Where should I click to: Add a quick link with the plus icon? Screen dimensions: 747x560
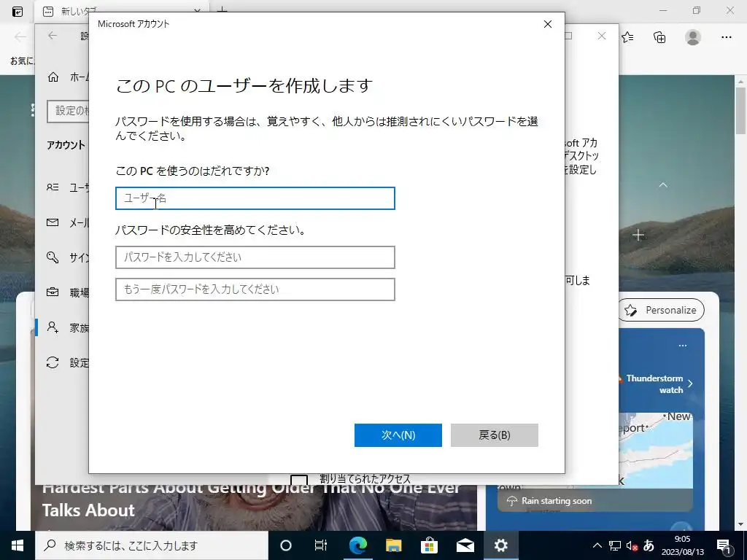tap(638, 235)
